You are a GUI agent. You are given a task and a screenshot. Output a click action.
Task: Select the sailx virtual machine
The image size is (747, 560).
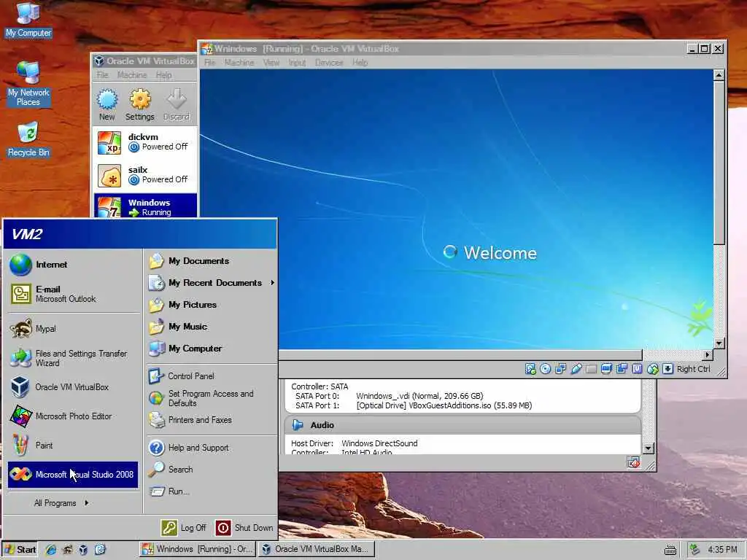[146, 175]
